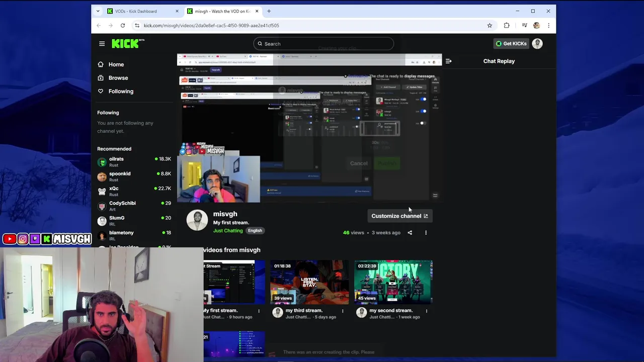Viewport: 644px width, 362px height.
Task: Switch to VODs - Kick Dashboard tab
Action: (x=142, y=11)
